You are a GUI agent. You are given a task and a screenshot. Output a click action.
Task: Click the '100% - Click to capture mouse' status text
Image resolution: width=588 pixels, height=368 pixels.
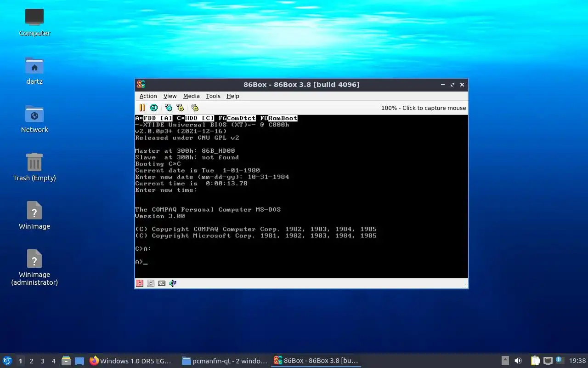(x=424, y=108)
